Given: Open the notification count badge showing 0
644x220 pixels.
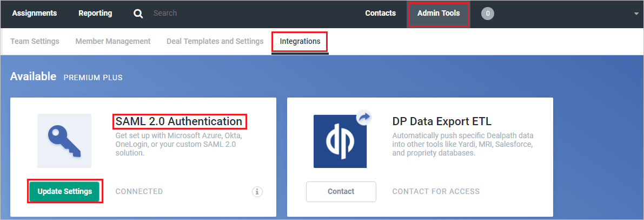Looking at the screenshot, I should (x=488, y=14).
